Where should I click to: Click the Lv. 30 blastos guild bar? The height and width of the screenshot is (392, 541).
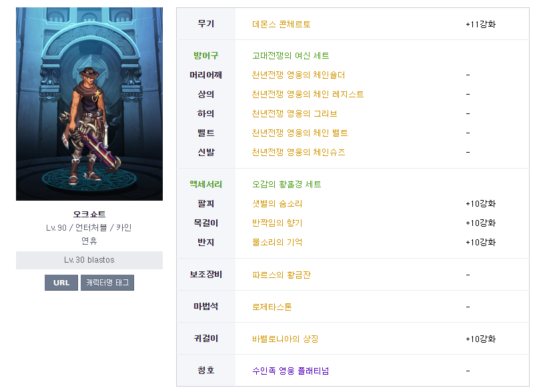[89, 260]
